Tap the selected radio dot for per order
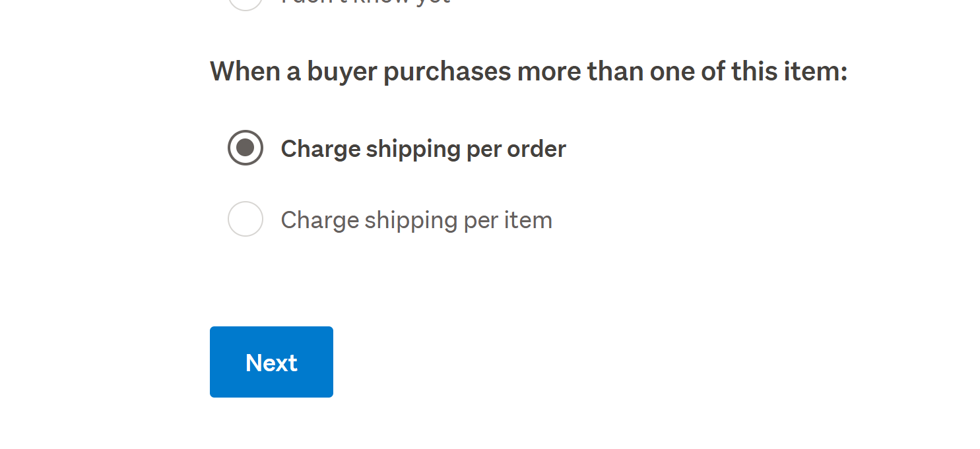 [245, 148]
